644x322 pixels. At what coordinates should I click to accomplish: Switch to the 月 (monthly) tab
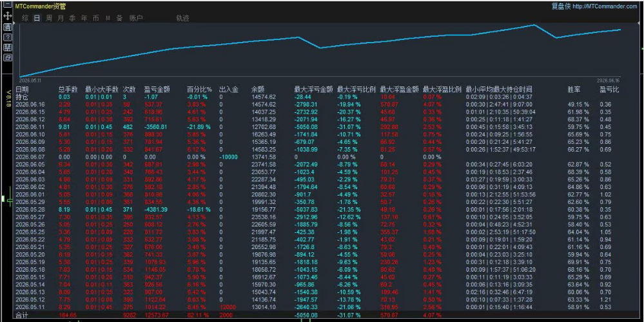[x=61, y=18]
